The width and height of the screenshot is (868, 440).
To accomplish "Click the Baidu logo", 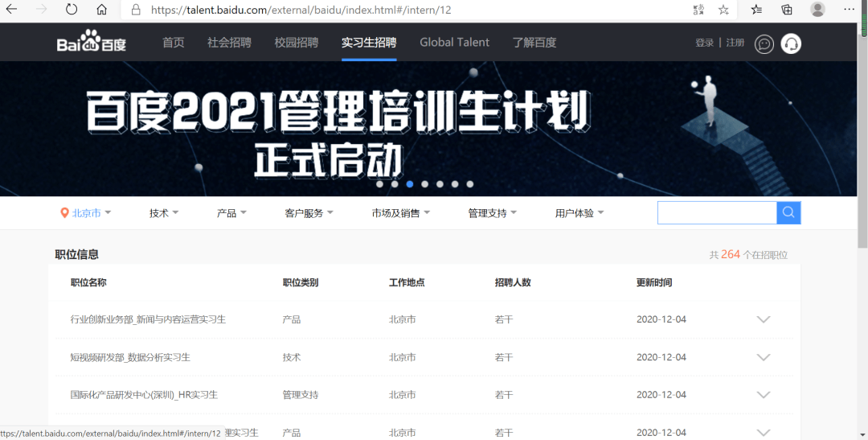I will click(x=92, y=41).
